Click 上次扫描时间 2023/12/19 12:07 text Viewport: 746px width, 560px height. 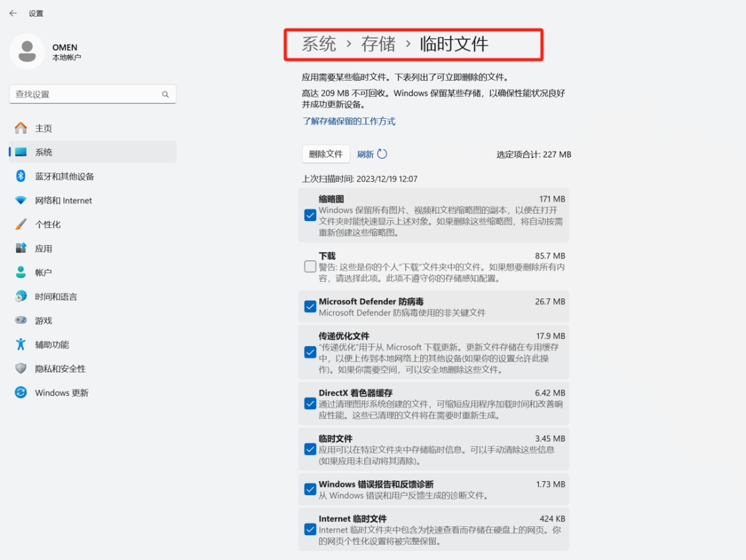pyautogui.click(x=360, y=179)
